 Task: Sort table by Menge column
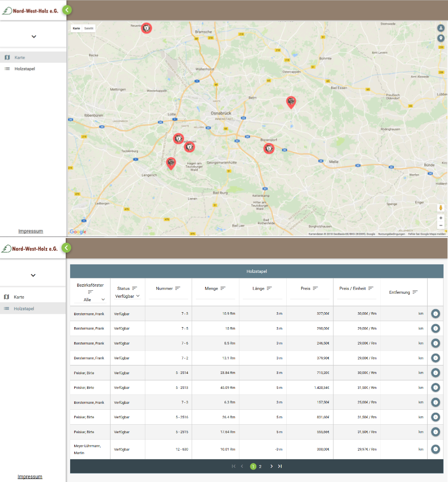(x=223, y=288)
